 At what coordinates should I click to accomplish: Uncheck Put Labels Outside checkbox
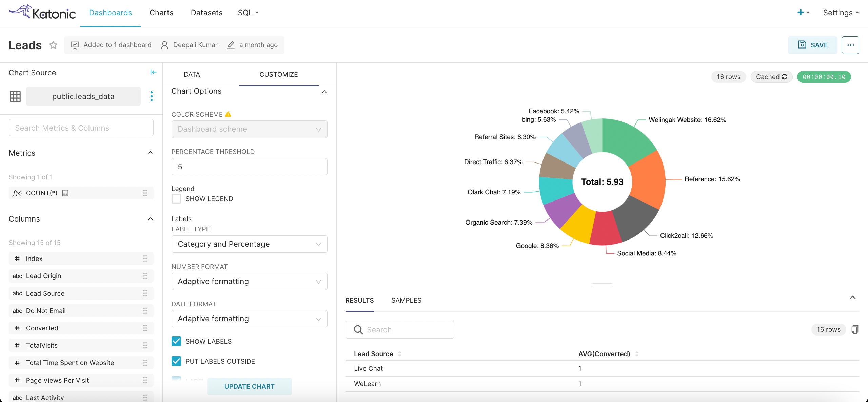(x=176, y=361)
